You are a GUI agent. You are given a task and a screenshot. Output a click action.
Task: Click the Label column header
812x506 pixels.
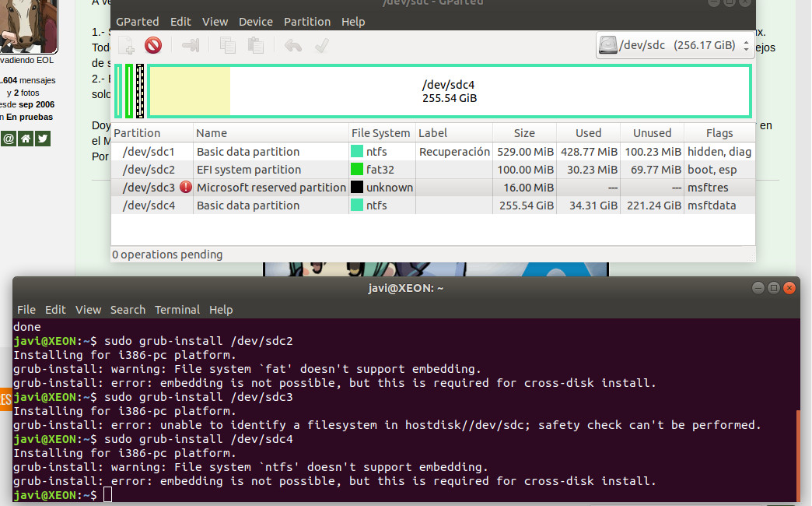[x=454, y=133]
